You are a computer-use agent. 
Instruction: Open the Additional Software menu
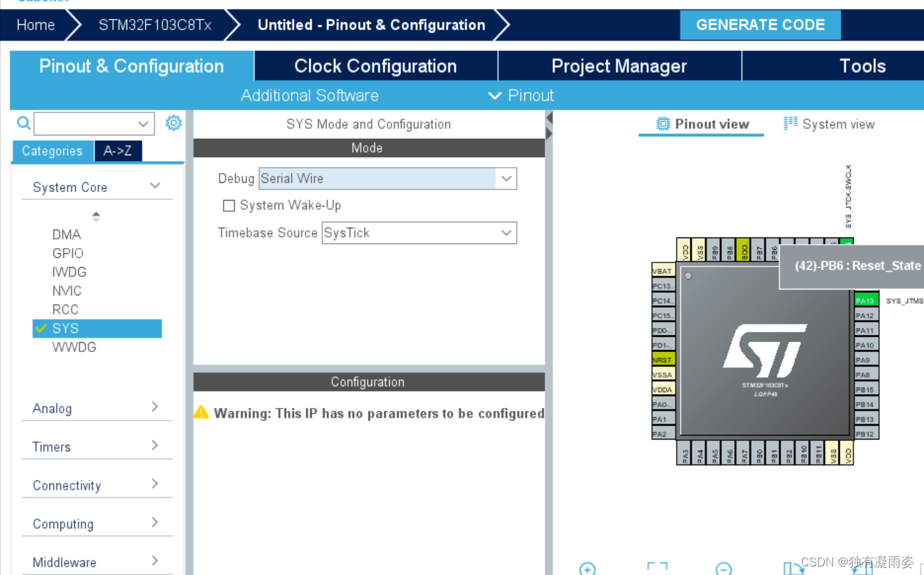309,95
